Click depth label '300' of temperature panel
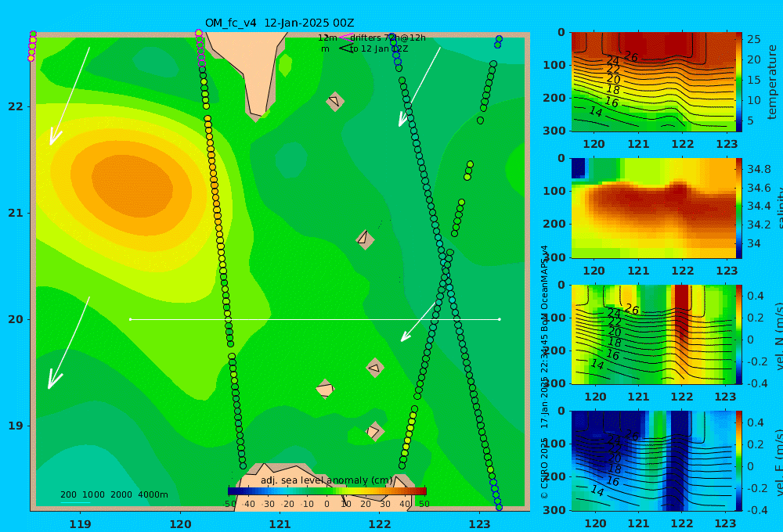This screenshot has height=532, width=783. 554,130
